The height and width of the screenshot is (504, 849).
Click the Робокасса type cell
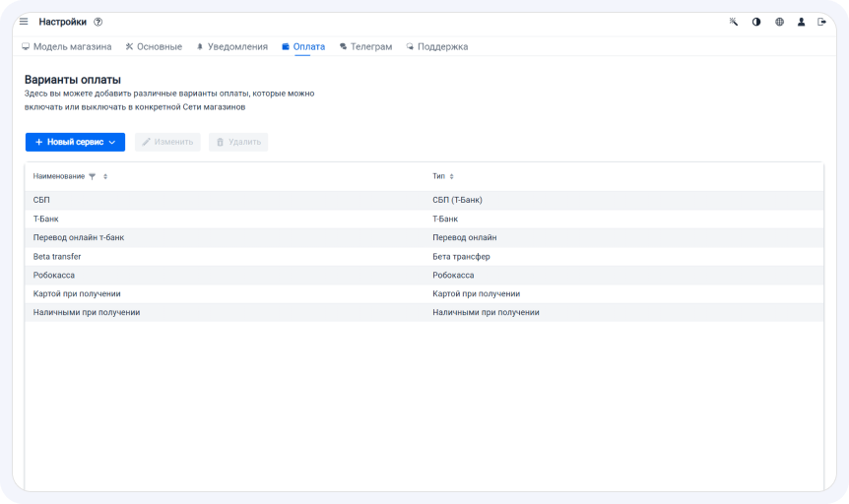click(453, 275)
